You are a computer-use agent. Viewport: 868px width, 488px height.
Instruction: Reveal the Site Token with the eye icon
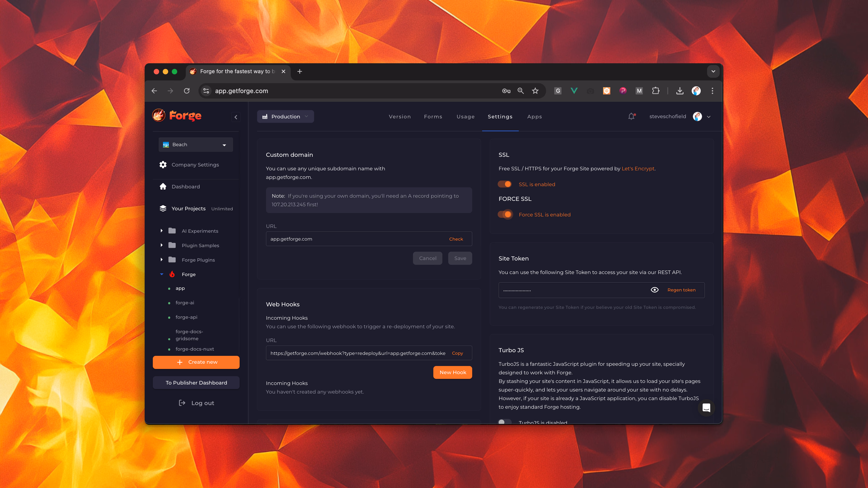(x=654, y=290)
